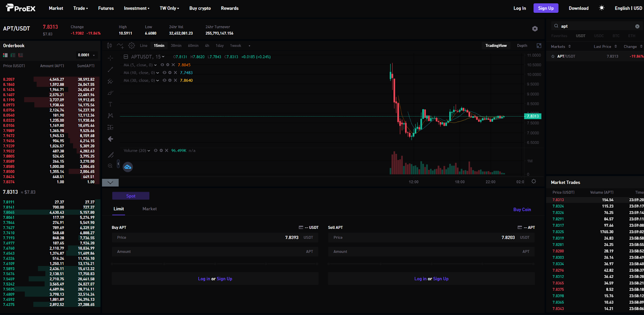Viewport: 644px width, 315px height.
Task: Open MA 5 indicator settings gear
Action: click(x=168, y=65)
